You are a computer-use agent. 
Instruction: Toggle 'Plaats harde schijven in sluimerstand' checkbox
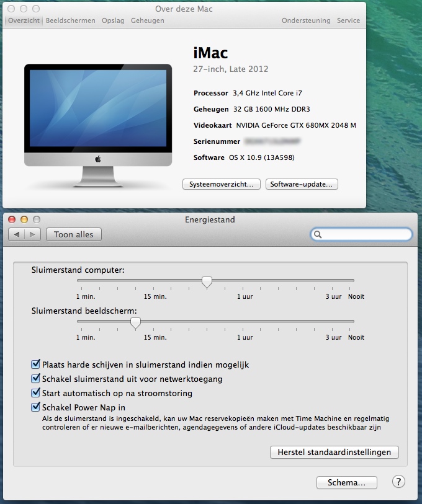(x=35, y=364)
